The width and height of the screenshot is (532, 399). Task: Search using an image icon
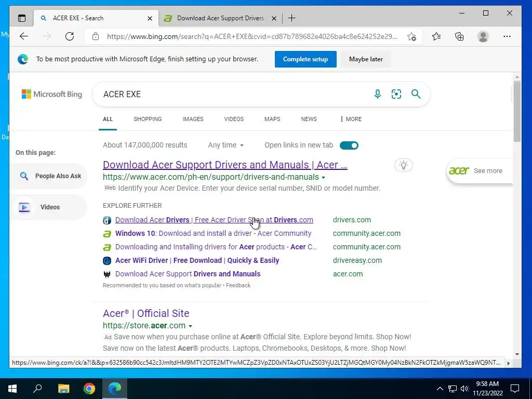coord(396,94)
